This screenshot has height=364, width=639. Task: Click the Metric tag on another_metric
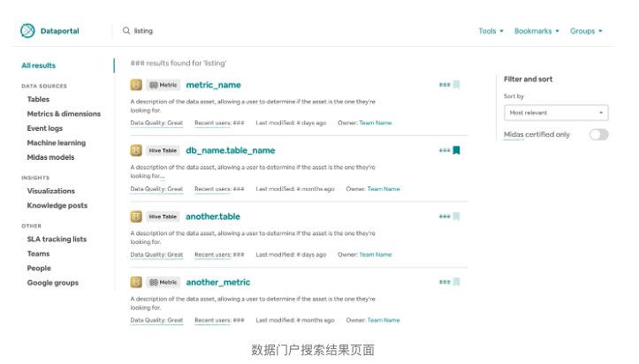point(163,282)
